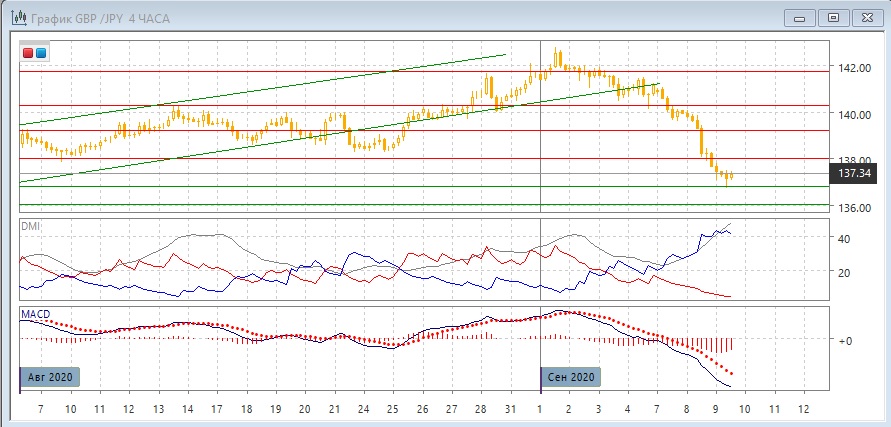Click the 140.00 price axis label
This screenshot has width=891, height=427.
pos(852,115)
